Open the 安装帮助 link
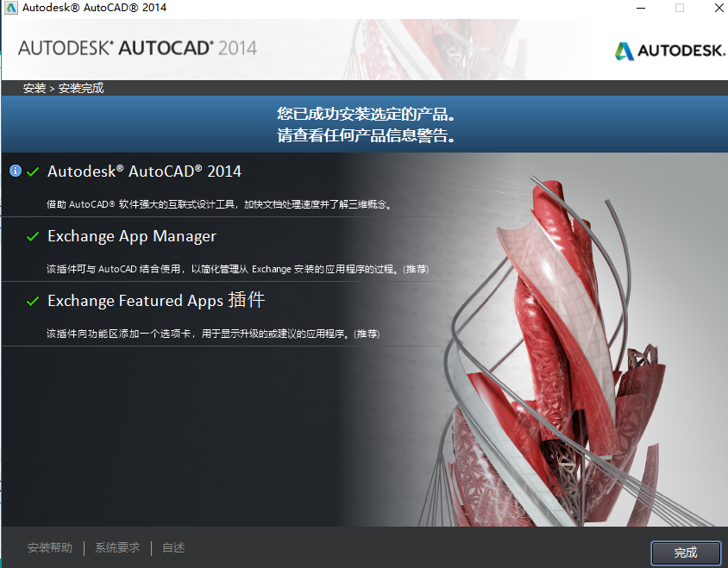 (49, 547)
